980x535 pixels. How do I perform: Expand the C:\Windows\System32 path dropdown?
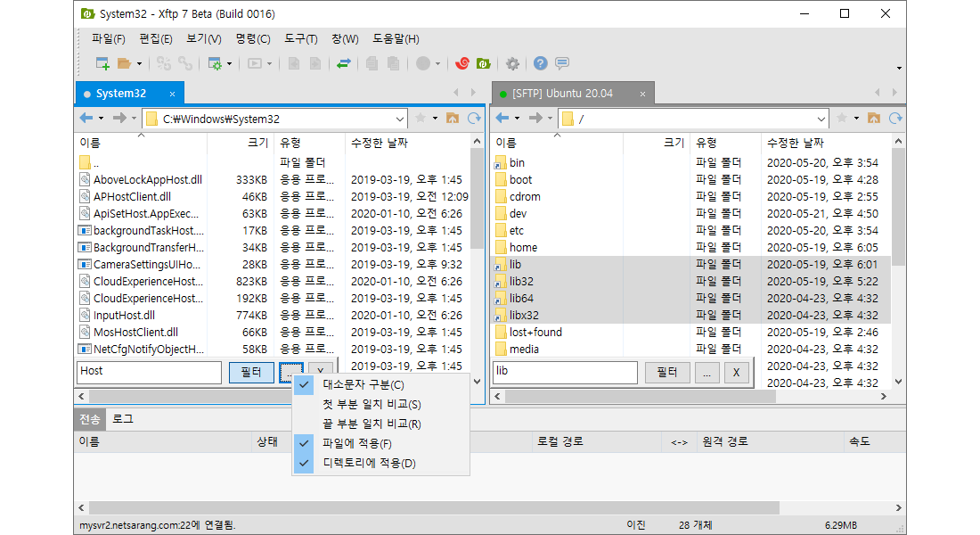pos(400,119)
